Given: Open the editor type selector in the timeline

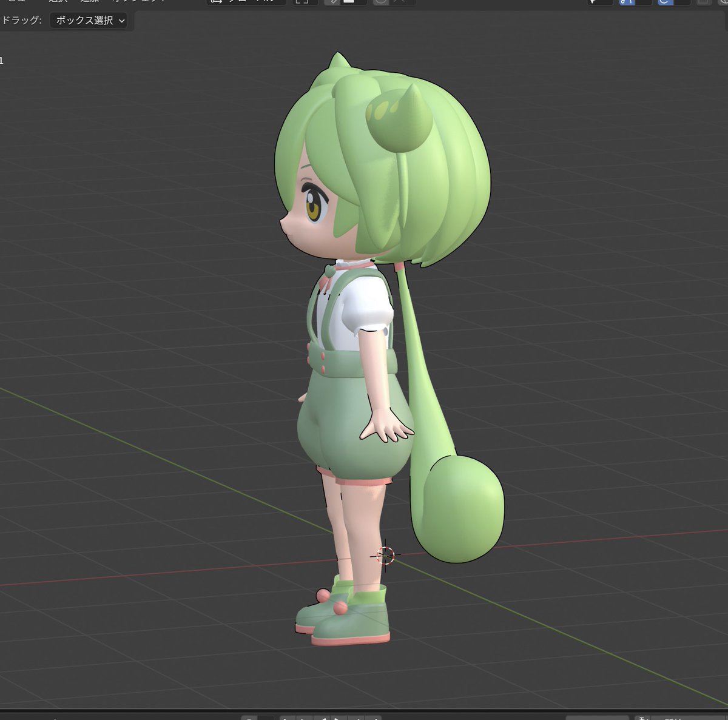Looking at the screenshot, I should coord(55,718).
